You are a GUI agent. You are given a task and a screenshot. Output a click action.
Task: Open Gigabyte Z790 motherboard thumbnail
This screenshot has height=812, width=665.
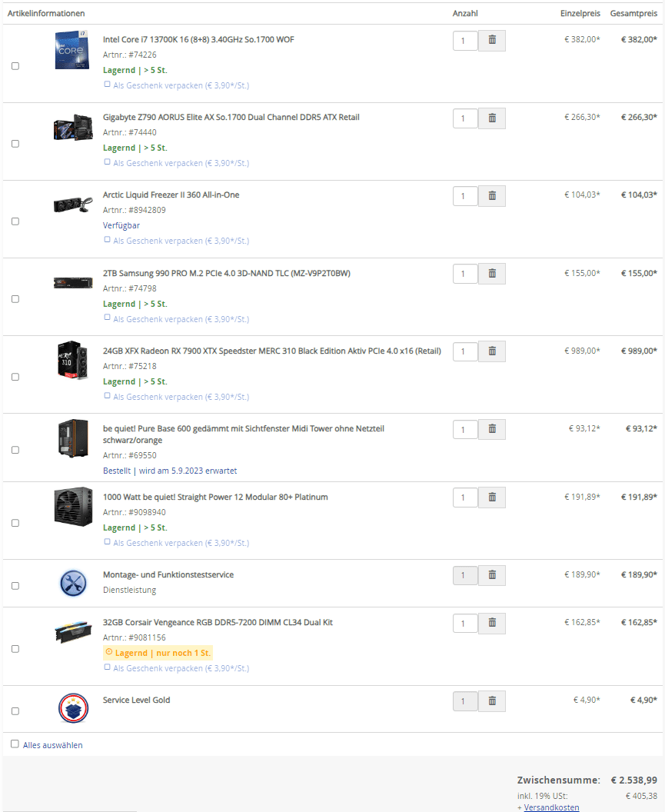click(x=73, y=127)
